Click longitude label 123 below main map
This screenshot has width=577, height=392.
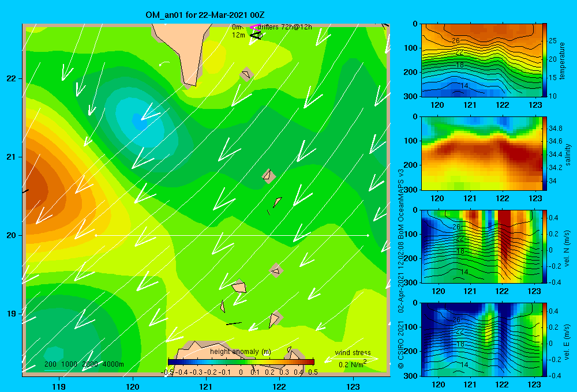(x=353, y=386)
